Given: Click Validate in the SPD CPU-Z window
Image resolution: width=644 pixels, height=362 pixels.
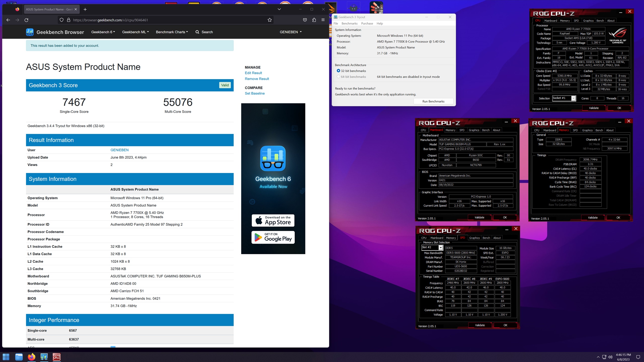Looking at the screenshot, I should point(480,325).
